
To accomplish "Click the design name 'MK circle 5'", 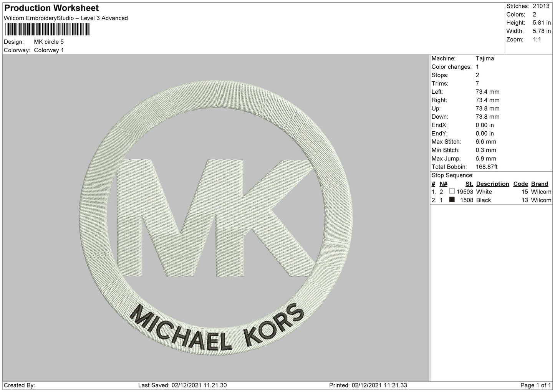I will [x=49, y=42].
